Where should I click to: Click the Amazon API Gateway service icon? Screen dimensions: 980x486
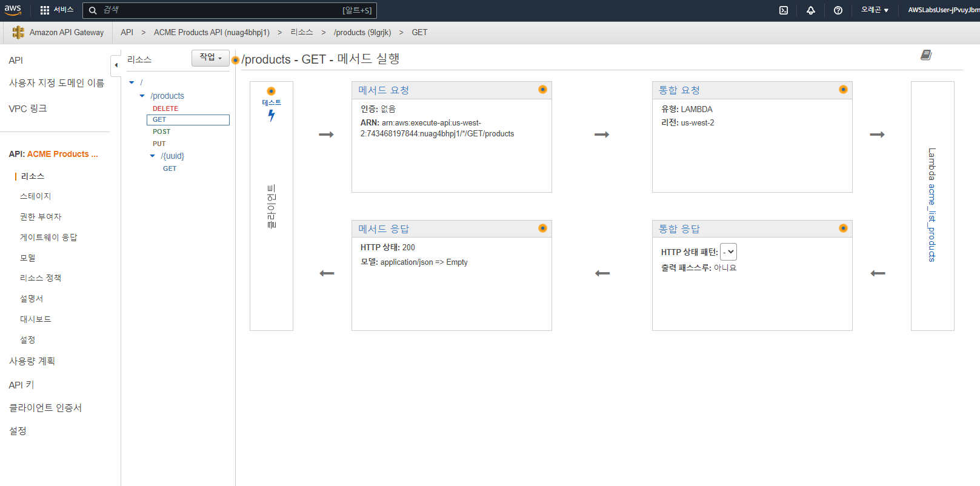click(x=18, y=32)
